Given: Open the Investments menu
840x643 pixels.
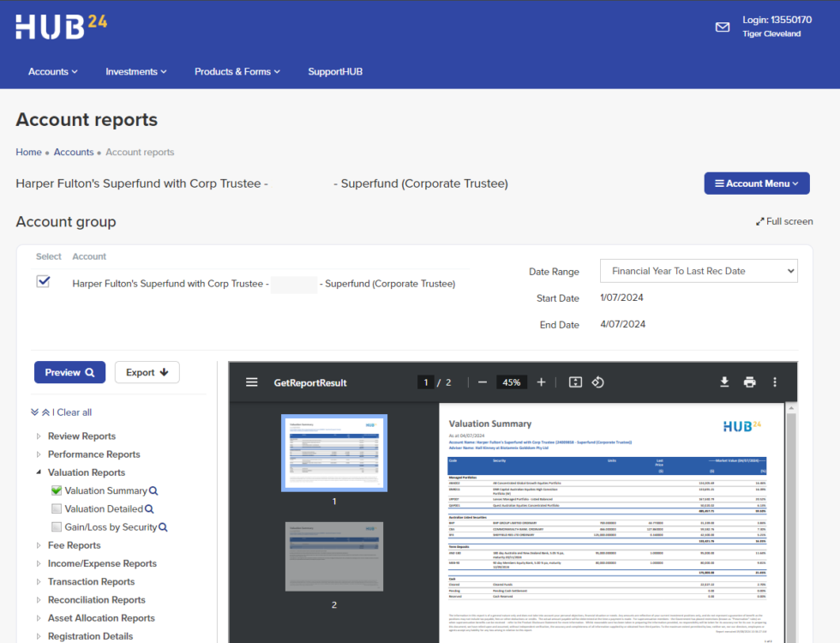Looking at the screenshot, I should click(x=136, y=72).
